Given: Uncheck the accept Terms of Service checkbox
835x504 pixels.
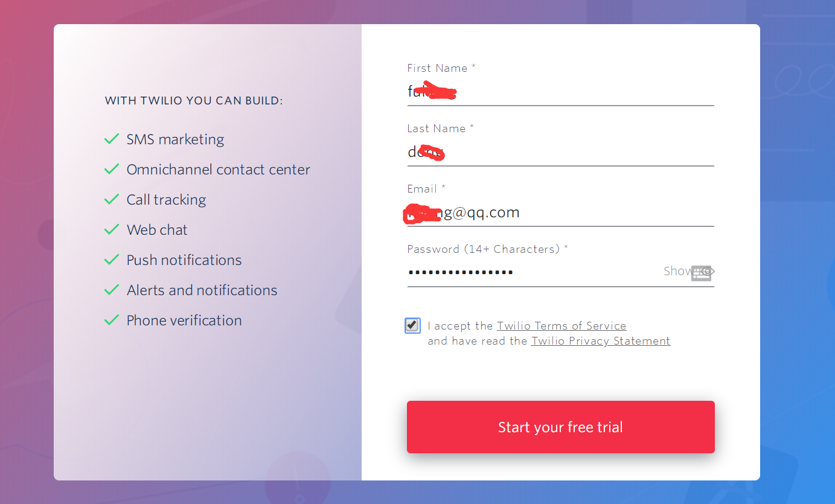Looking at the screenshot, I should coord(412,325).
